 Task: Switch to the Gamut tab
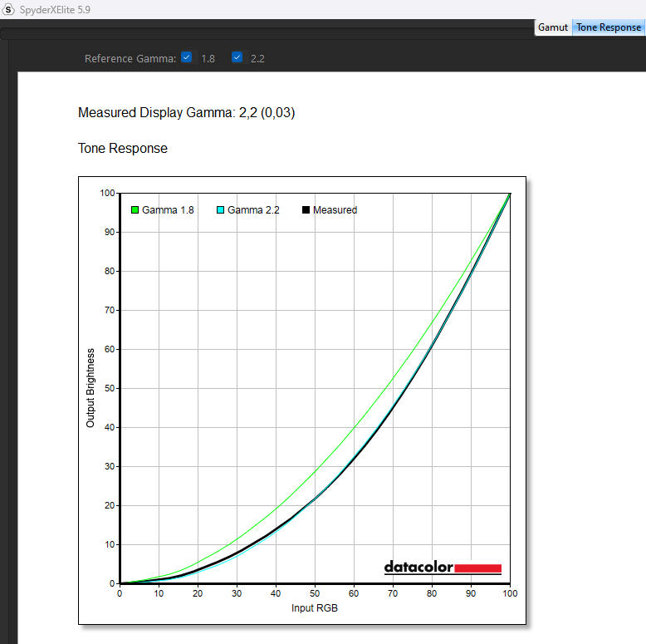(x=553, y=27)
